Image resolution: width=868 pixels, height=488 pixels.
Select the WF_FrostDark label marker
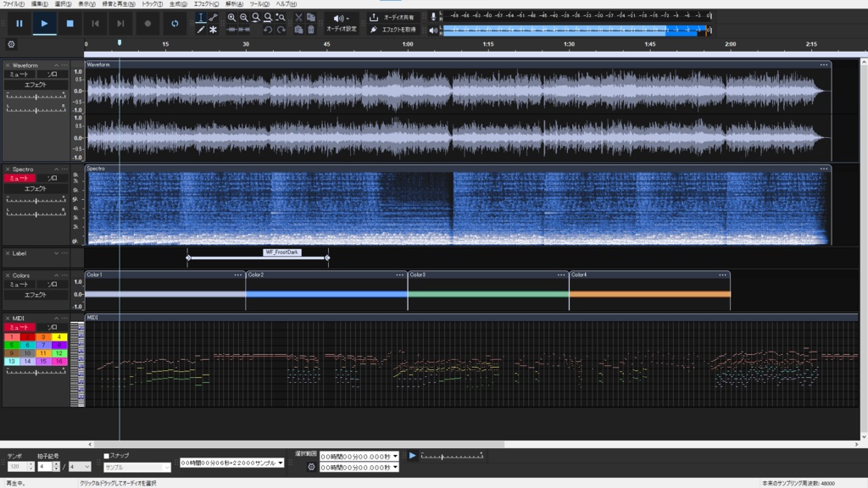(x=281, y=252)
